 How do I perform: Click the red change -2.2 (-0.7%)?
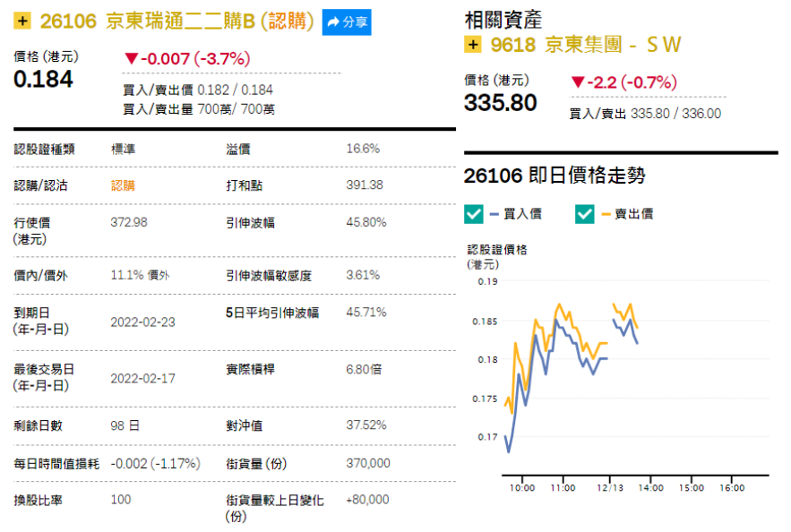tap(623, 82)
